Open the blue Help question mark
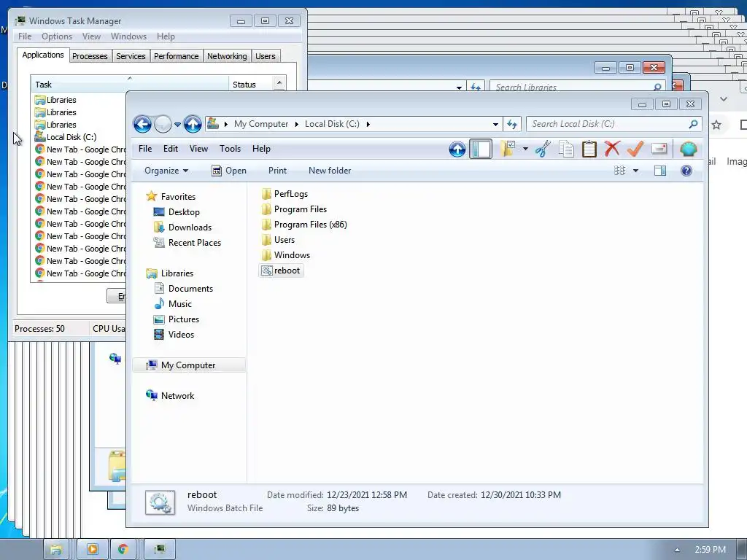Screen dimensions: 747x560 coord(686,171)
